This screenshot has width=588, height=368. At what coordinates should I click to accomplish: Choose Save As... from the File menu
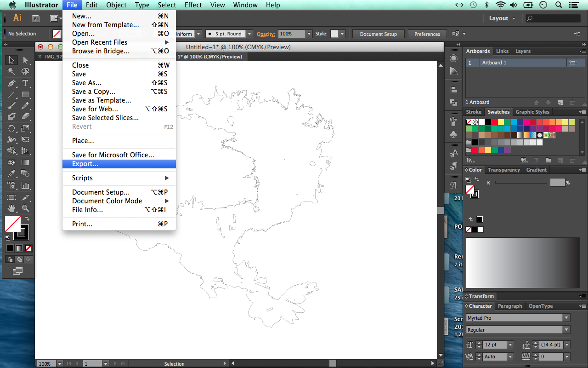click(119, 83)
